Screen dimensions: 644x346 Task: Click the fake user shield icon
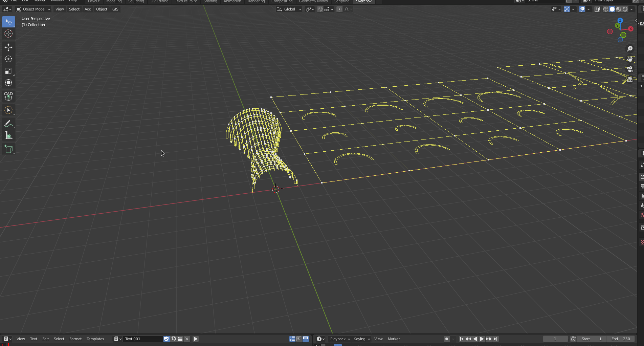pyautogui.click(x=166, y=339)
